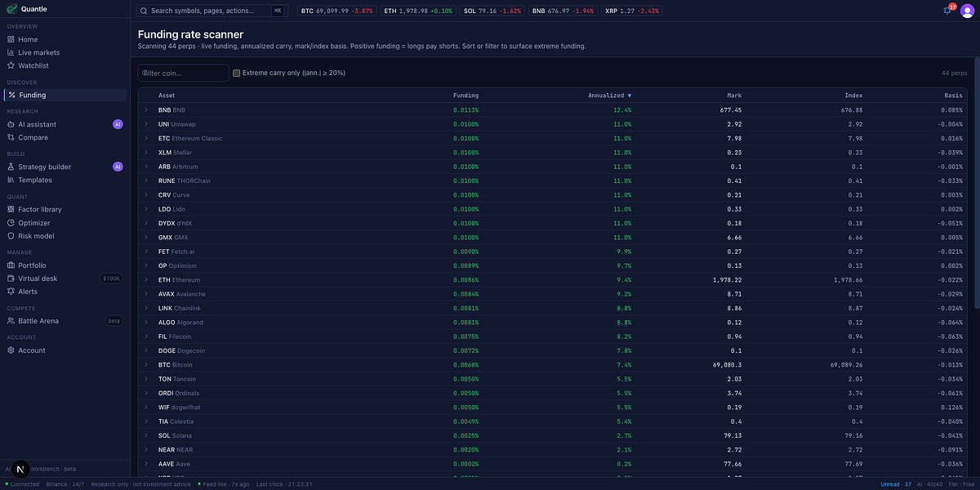Expand the BTC Bitcoin row chevron

click(x=146, y=365)
